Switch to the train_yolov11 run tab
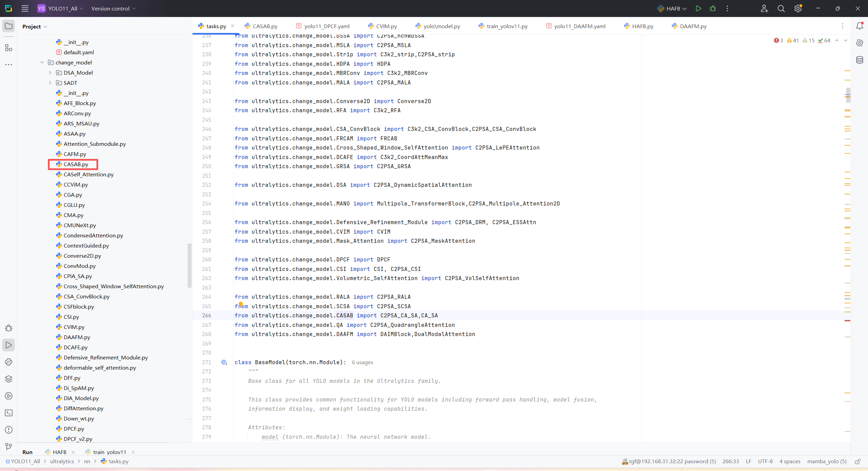Screen dimensions: 868x471 [x=109, y=452]
